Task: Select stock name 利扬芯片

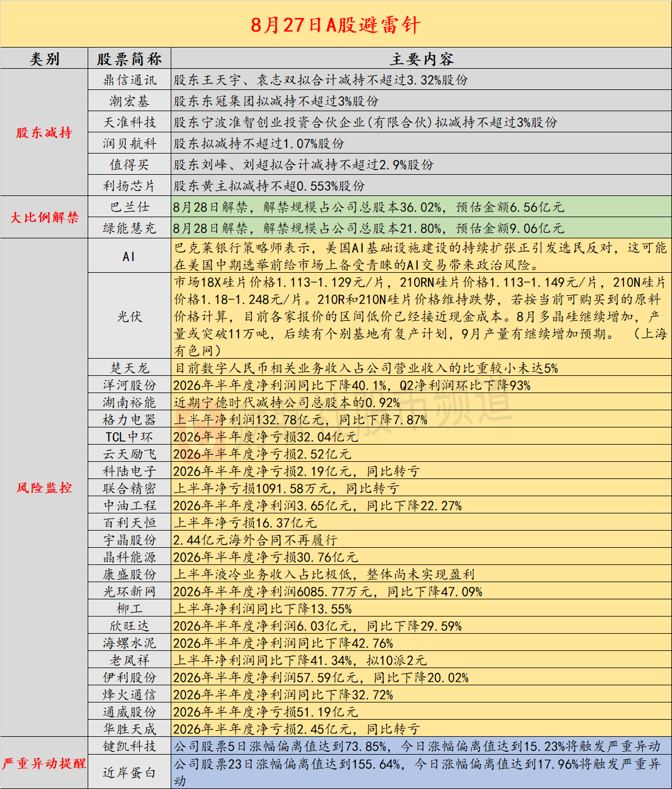Action: point(129,186)
